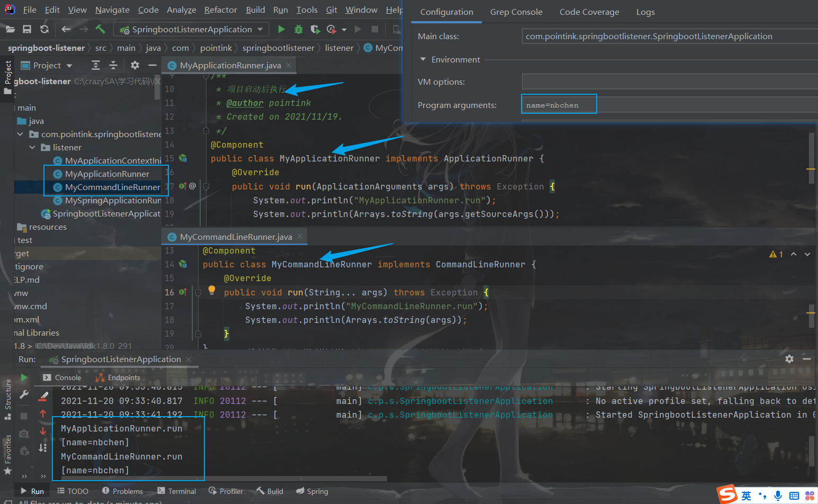Viewport: 818px width, 504px height.
Task: Open run configuration wrench icon in Run panel
Action: coord(24,395)
